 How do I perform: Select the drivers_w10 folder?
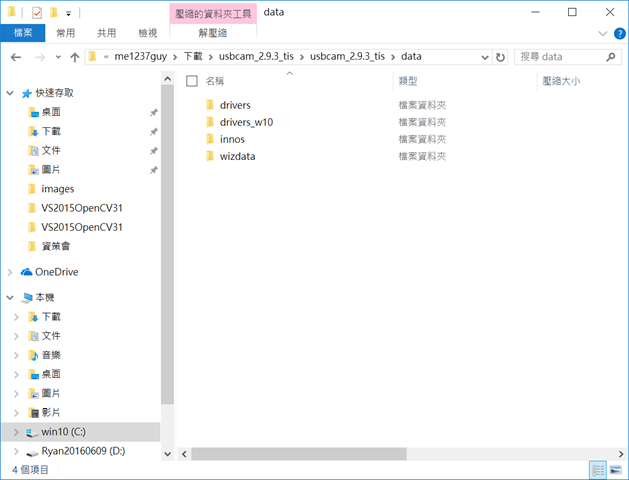click(x=246, y=122)
